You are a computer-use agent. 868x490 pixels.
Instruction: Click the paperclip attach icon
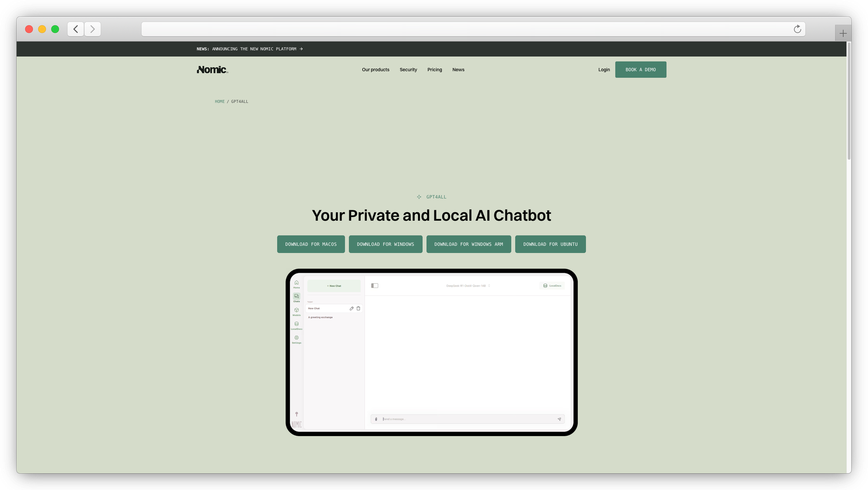tap(376, 419)
